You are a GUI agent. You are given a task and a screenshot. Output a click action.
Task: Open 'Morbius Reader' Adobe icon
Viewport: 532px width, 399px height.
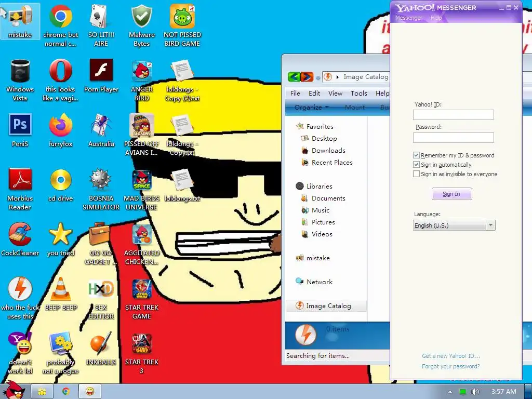coord(20,189)
